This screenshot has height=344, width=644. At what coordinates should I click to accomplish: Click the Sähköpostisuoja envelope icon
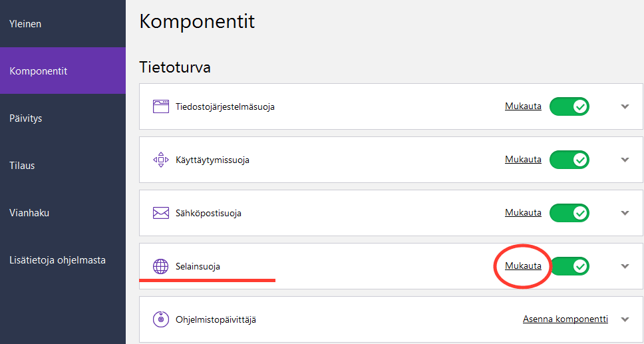(161, 213)
